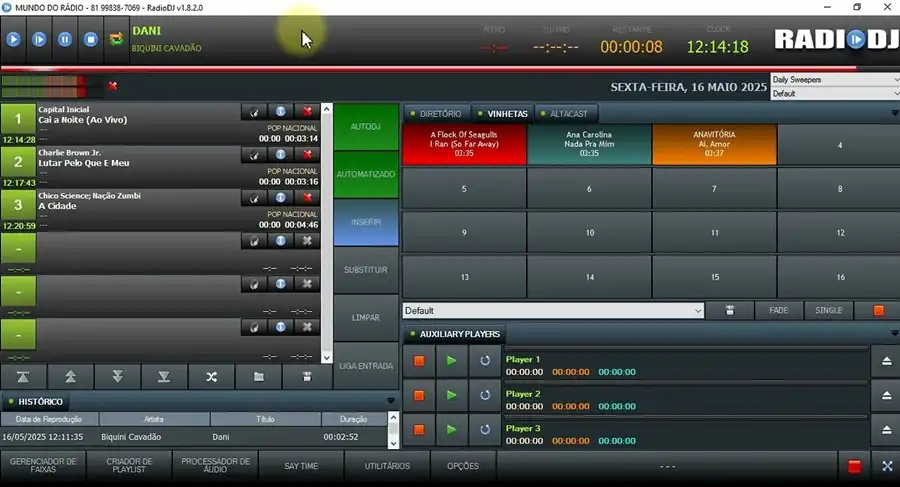Eject auxiliary Player 3
900x487 pixels.
pos(886,430)
